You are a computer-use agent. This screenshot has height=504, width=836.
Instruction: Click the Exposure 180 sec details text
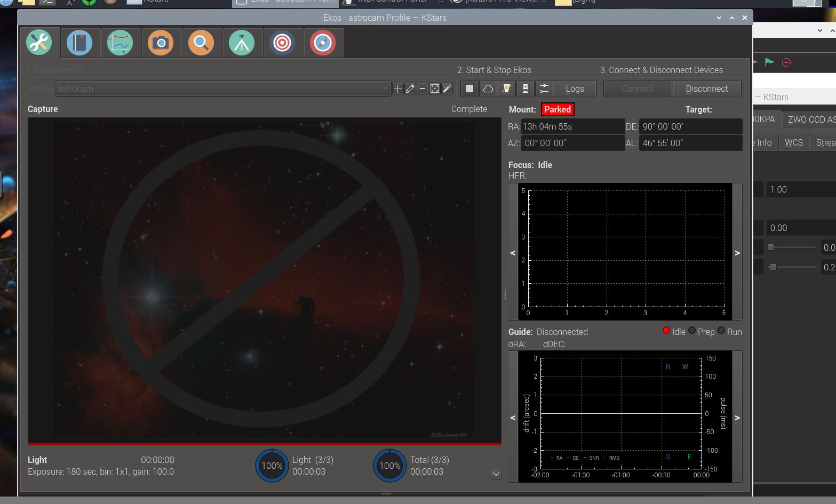[x=101, y=471]
